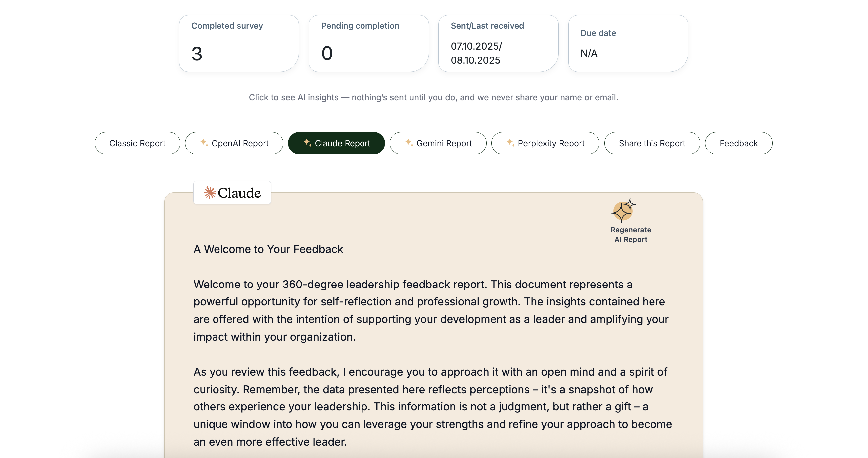Viewport: 868px width, 458px height.
Task: Open the Classic Report tab
Action: (x=137, y=143)
